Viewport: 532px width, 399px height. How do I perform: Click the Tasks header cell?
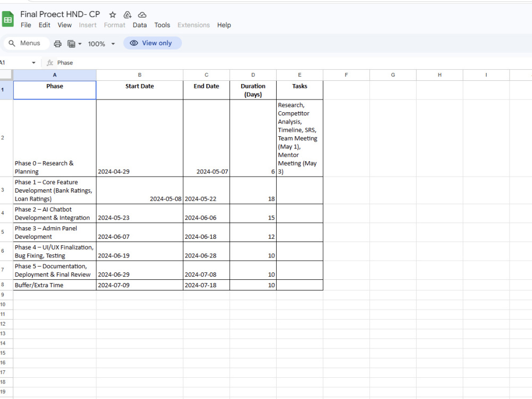(300, 90)
